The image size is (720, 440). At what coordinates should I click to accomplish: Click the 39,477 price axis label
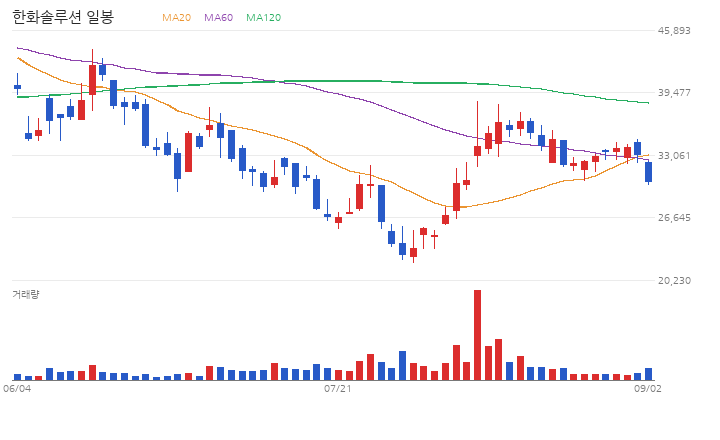point(674,93)
